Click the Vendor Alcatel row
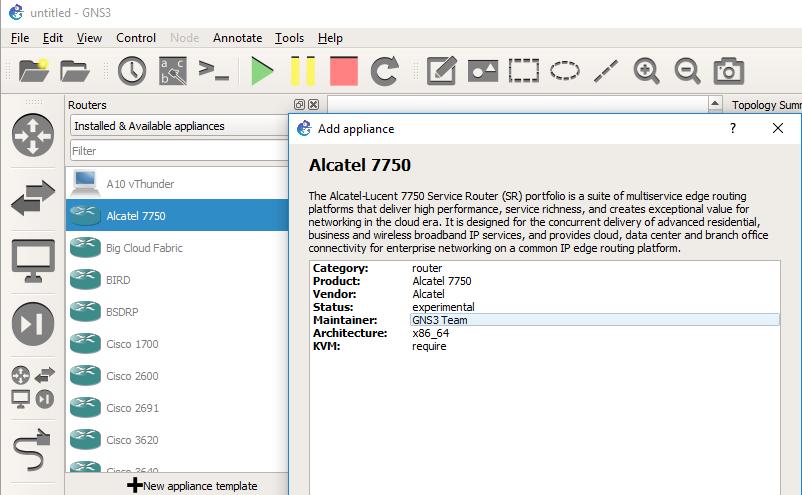The width and height of the screenshot is (802, 495). tap(545, 294)
